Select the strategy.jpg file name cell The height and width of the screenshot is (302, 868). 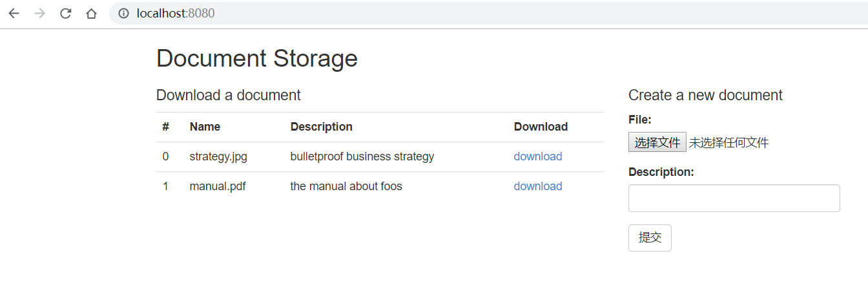pyautogui.click(x=218, y=156)
